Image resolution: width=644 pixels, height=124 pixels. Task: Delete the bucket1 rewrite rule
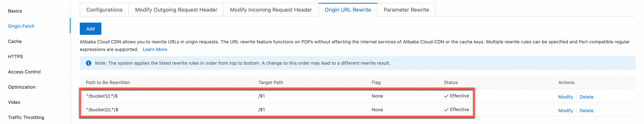pyautogui.click(x=586, y=97)
